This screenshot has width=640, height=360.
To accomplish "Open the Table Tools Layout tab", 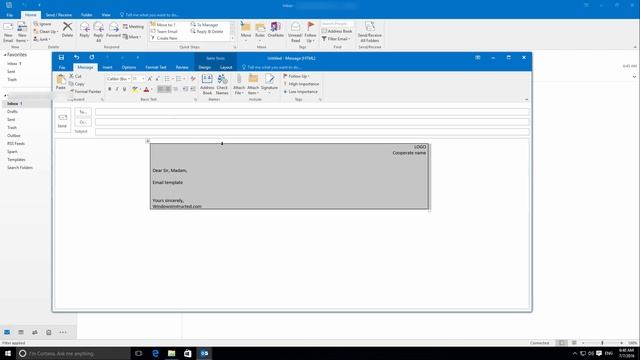I will point(226,67).
